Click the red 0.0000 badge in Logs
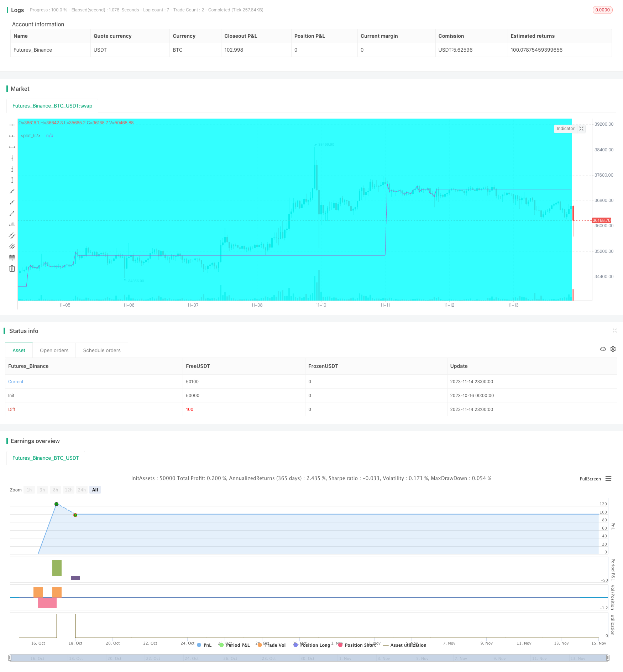The image size is (623, 672). [x=602, y=10]
